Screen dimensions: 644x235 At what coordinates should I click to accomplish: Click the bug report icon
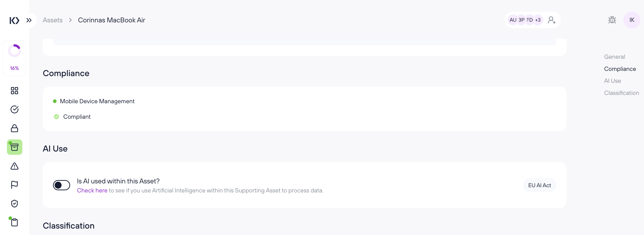tap(612, 20)
